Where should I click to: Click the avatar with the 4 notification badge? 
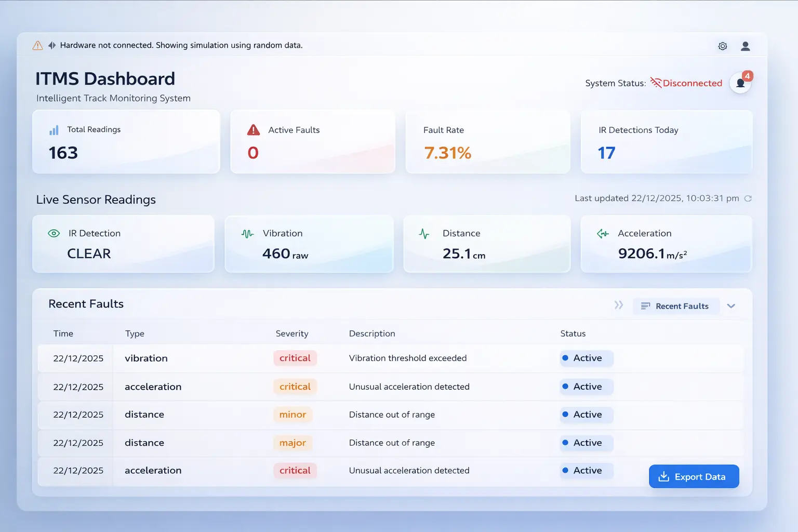pyautogui.click(x=740, y=83)
